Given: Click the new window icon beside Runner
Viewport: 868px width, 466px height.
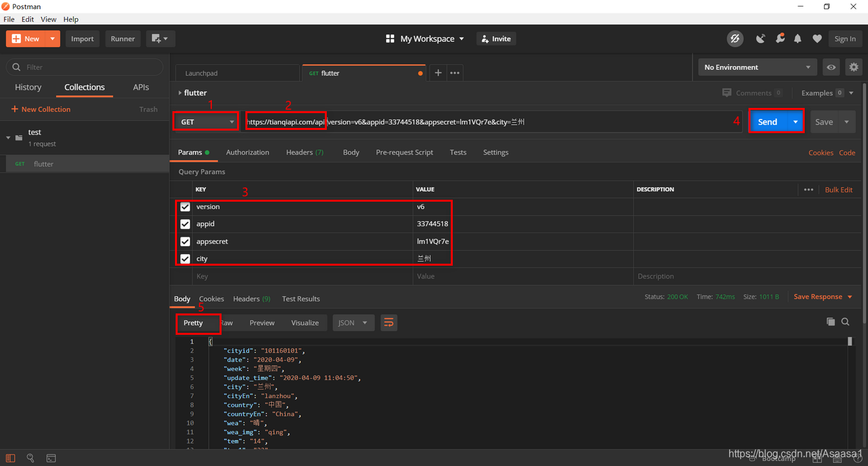Looking at the screenshot, I should point(160,39).
